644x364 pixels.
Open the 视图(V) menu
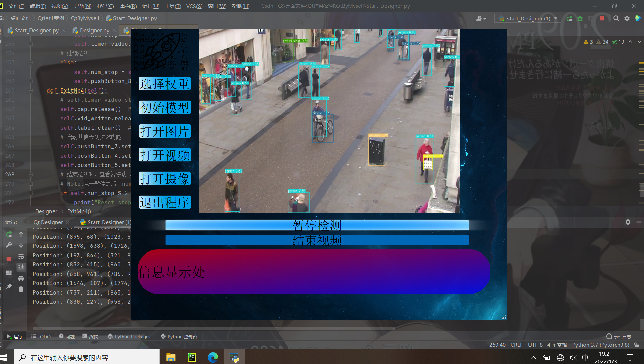coord(60,6)
